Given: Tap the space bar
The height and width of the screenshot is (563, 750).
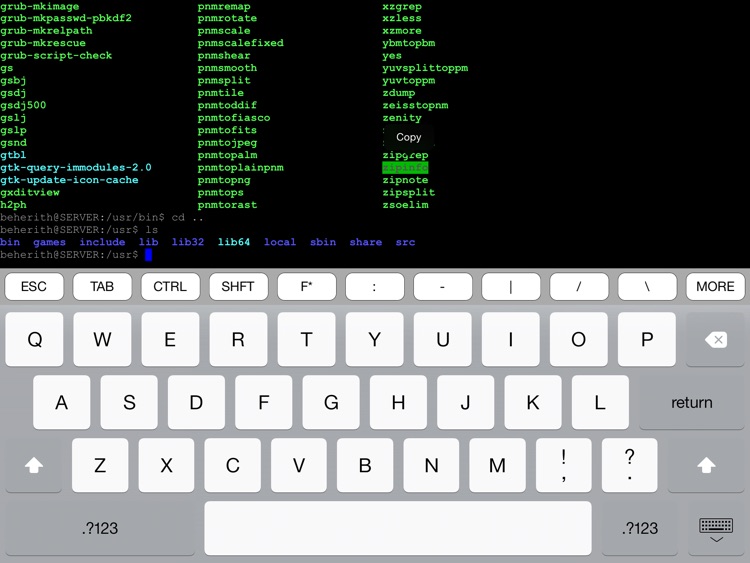Looking at the screenshot, I should point(397,528).
